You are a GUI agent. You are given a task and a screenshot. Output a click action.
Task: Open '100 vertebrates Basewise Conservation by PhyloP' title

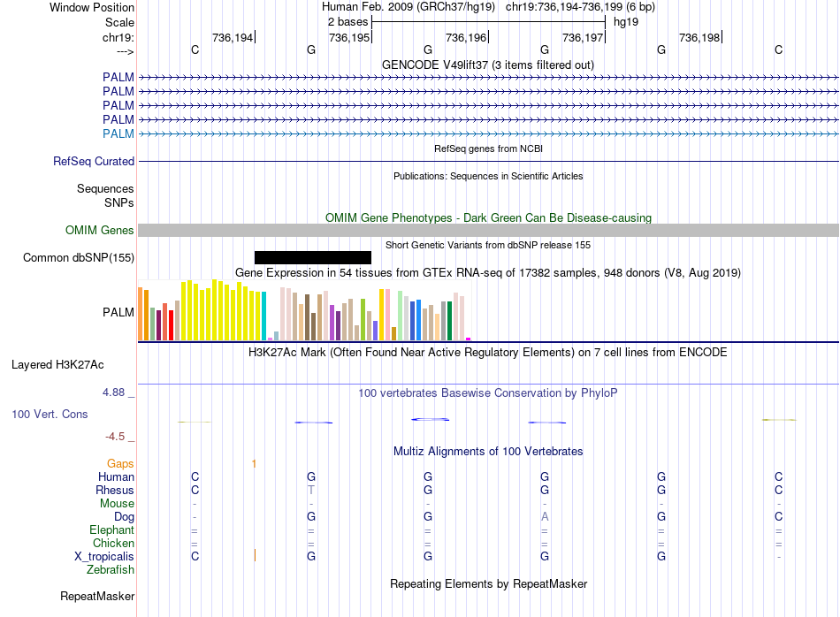[488, 393]
